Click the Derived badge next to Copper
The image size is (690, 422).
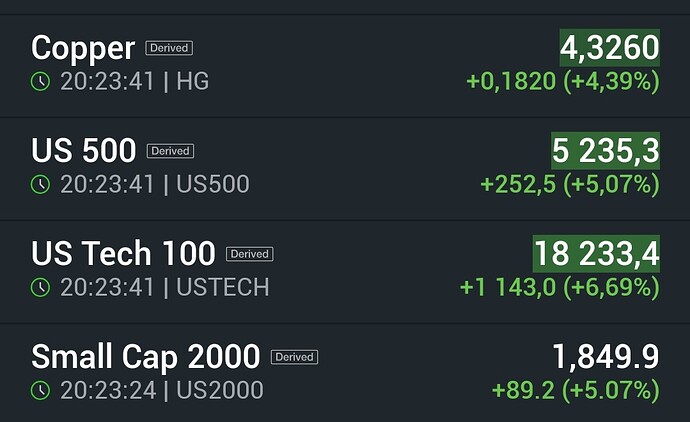tap(169, 48)
